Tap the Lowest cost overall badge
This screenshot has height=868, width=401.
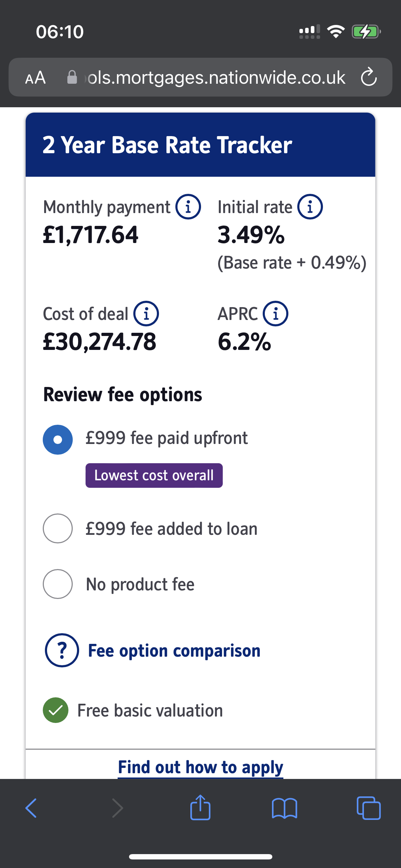pyautogui.click(x=154, y=475)
